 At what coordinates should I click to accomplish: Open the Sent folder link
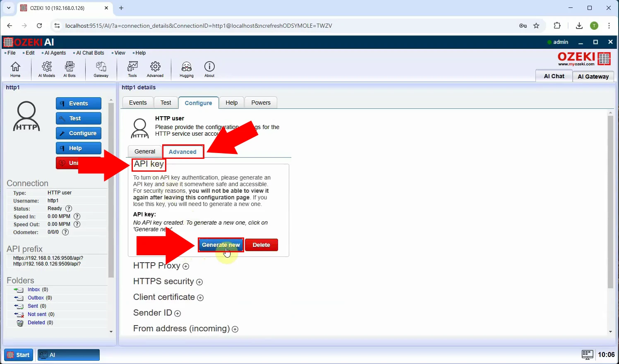[33, 306]
